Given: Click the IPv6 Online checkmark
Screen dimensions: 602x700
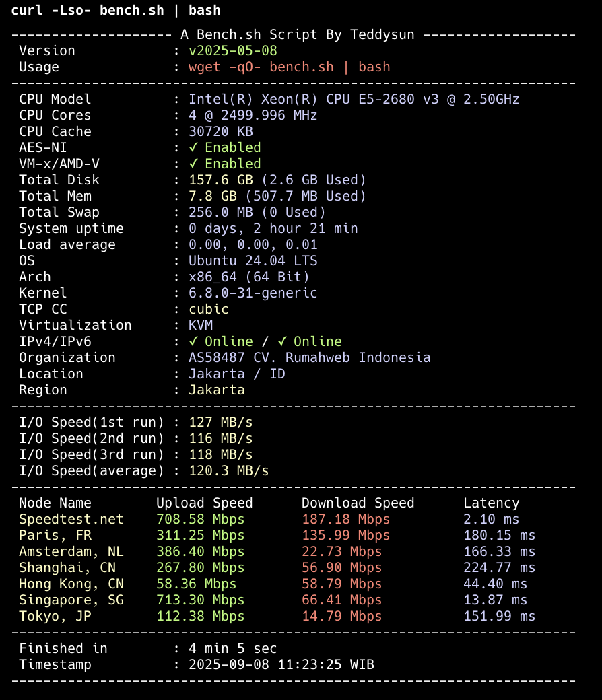Looking at the screenshot, I should tap(281, 341).
